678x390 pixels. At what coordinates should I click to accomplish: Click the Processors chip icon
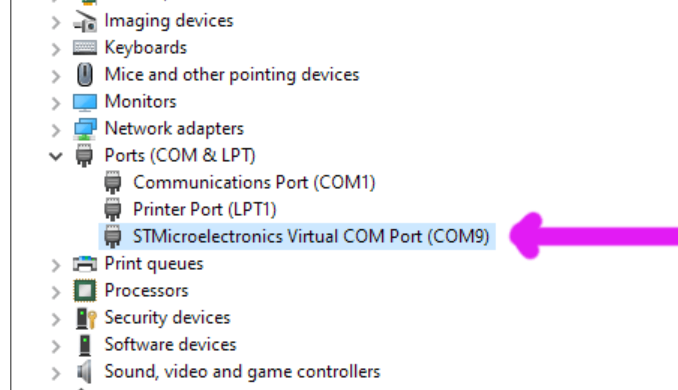(x=85, y=291)
